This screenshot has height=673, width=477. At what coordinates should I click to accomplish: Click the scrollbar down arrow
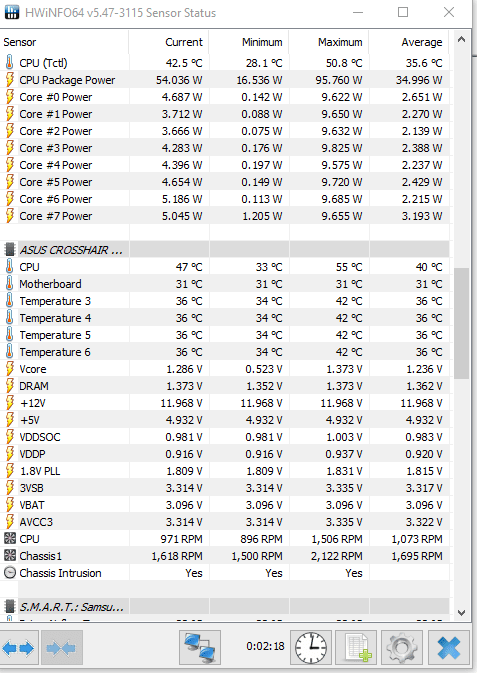click(x=462, y=612)
